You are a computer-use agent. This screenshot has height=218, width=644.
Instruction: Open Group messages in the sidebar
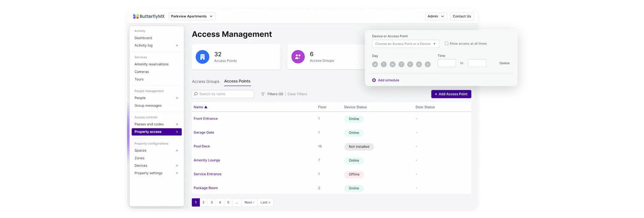[148, 105]
